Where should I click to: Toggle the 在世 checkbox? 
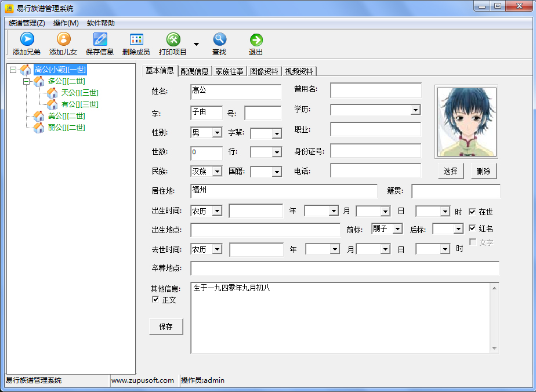click(x=472, y=212)
